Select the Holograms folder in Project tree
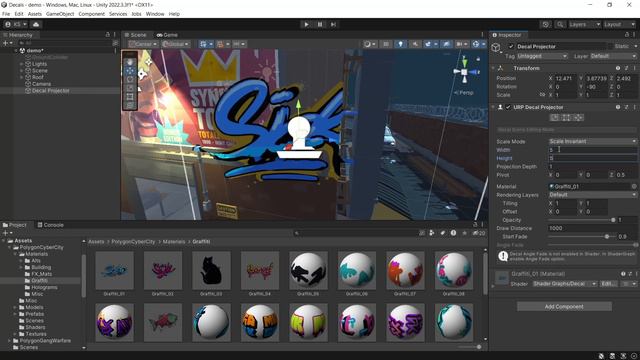The width and height of the screenshot is (640, 360). point(44,287)
